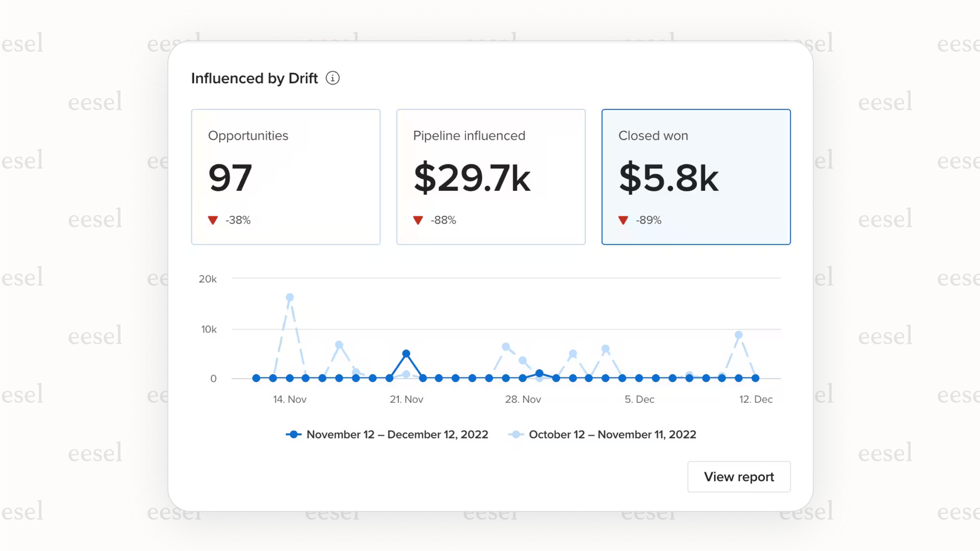
Task: Click the 28. Nov axis label
Action: pyautogui.click(x=523, y=399)
